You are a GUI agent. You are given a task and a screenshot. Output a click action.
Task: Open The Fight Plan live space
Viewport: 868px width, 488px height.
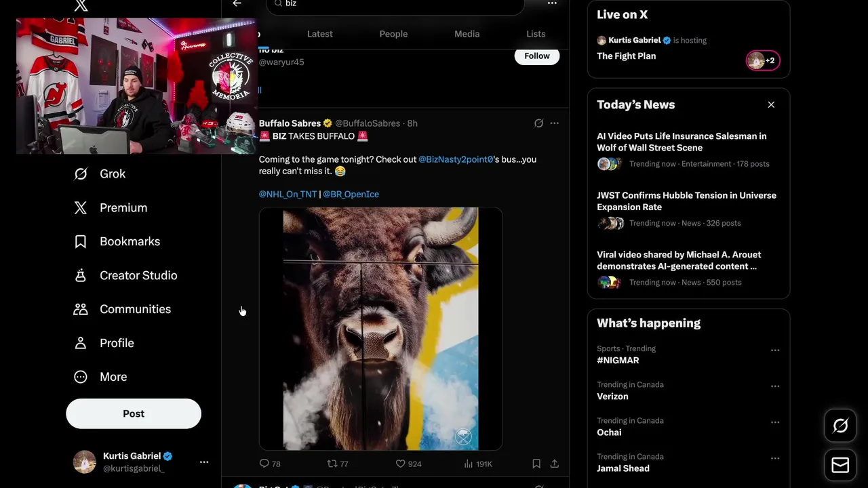click(x=626, y=56)
